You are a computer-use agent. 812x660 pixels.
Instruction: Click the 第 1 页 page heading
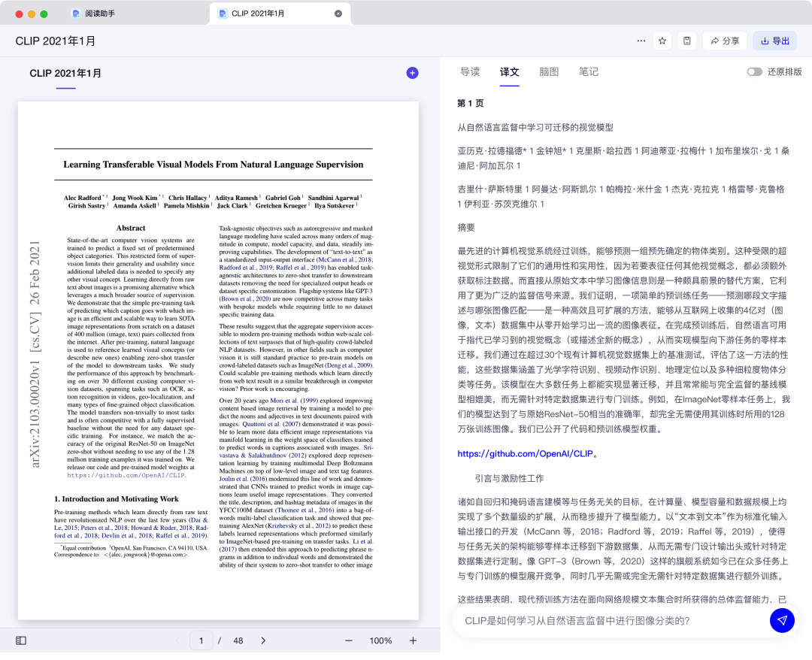click(470, 103)
